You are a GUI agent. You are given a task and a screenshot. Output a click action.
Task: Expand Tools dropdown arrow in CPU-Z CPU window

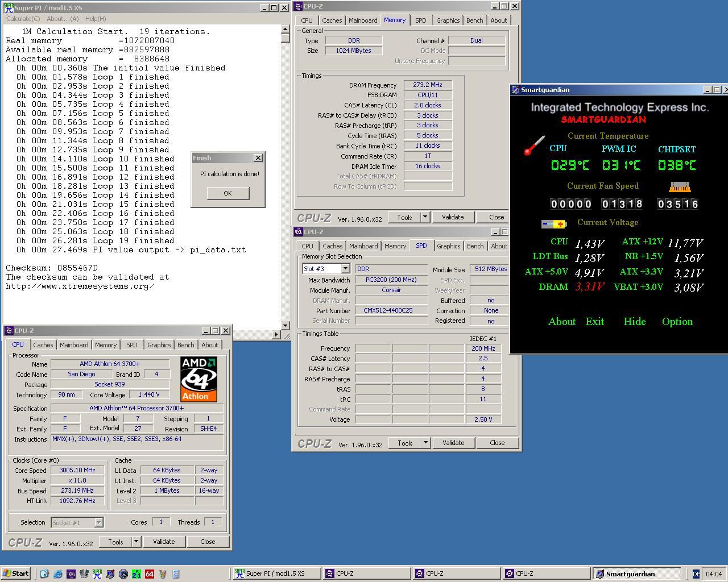pyautogui.click(x=136, y=542)
